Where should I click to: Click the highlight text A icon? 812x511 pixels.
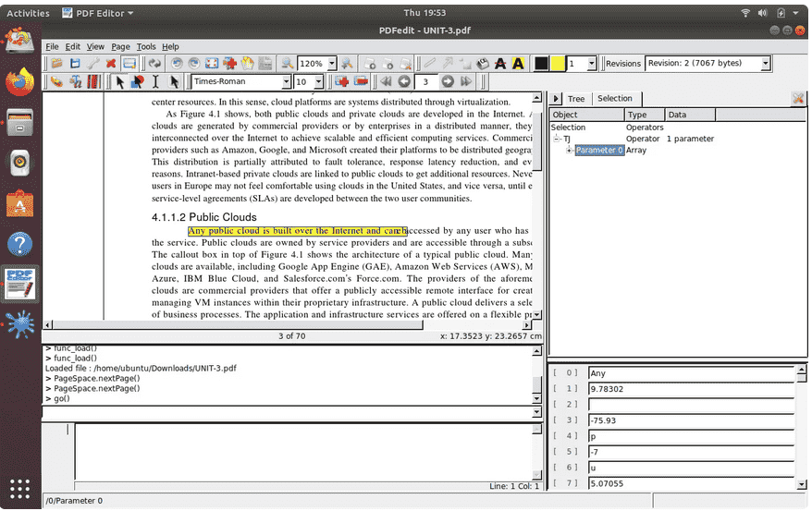click(518, 64)
